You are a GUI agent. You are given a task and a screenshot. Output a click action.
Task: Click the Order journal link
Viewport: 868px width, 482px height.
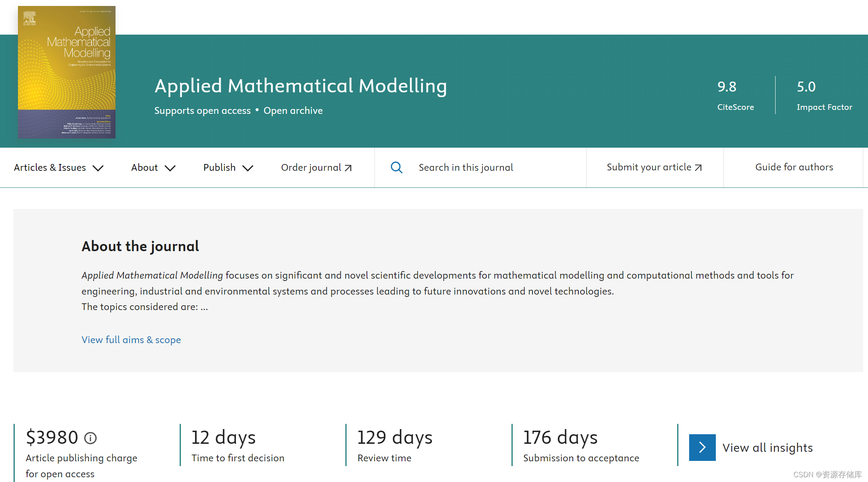point(311,168)
